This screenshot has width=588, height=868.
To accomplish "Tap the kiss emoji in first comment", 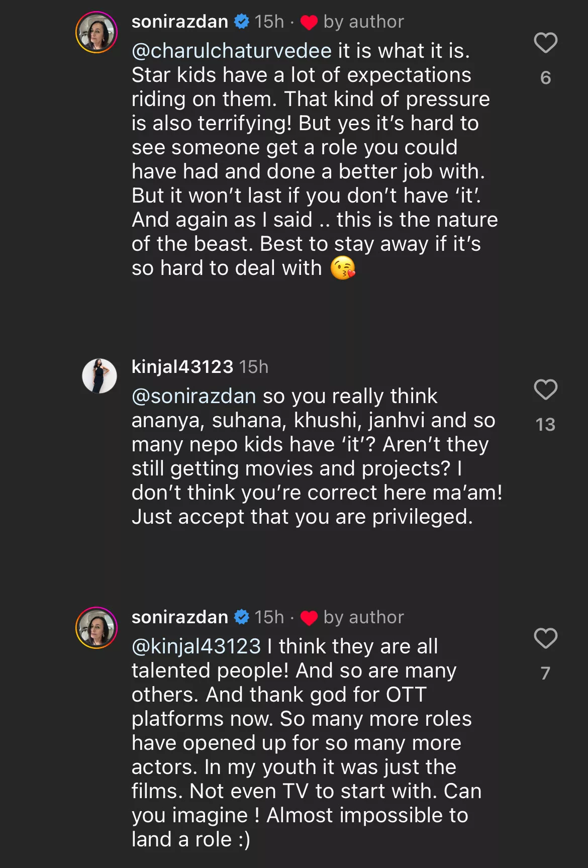I will tap(343, 268).
